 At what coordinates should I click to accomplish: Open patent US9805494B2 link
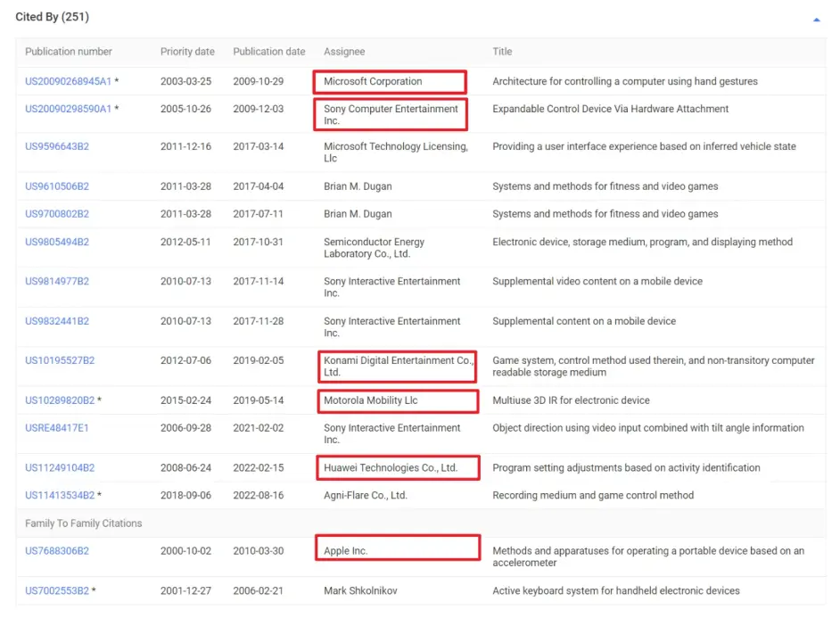point(57,242)
